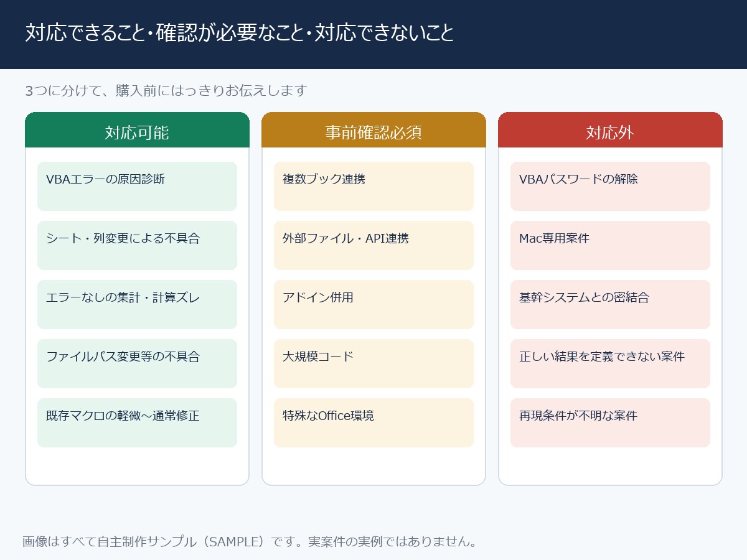Viewport: 747px width, 560px height.
Task: Select the ファイルパス変更等の不具合 card
Action: (x=137, y=364)
